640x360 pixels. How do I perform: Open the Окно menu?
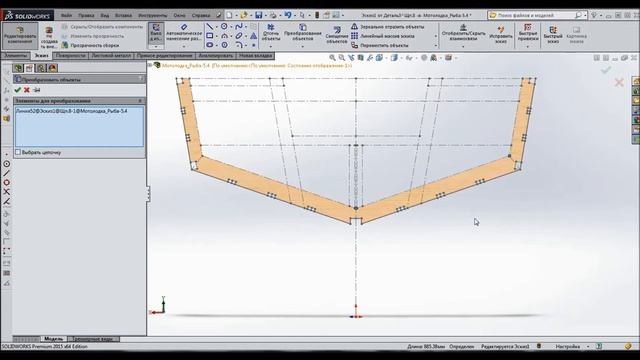coord(179,16)
